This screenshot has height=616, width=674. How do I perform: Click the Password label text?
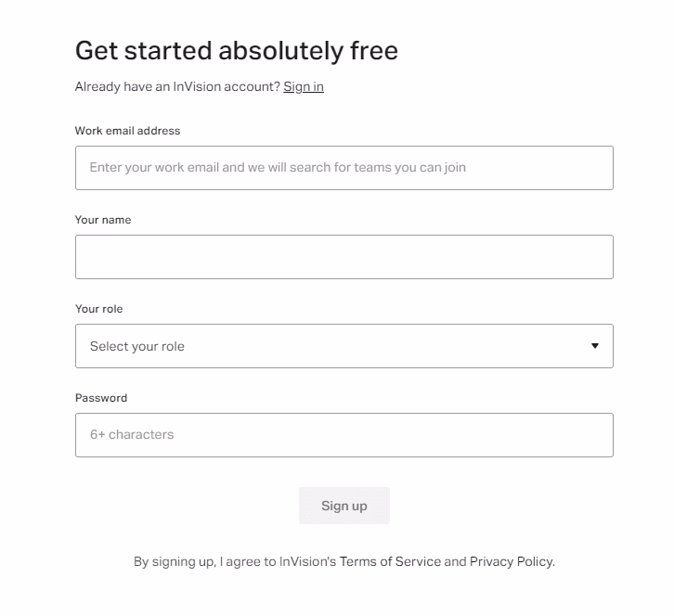[x=101, y=398]
